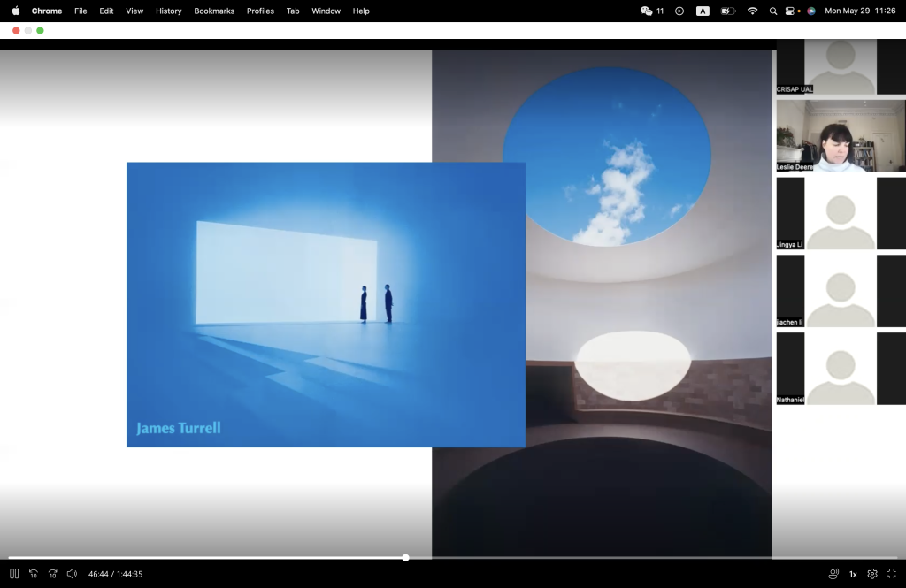Open the Help menu
This screenshot has width=906, height=588.
click(x=361, y=11)
